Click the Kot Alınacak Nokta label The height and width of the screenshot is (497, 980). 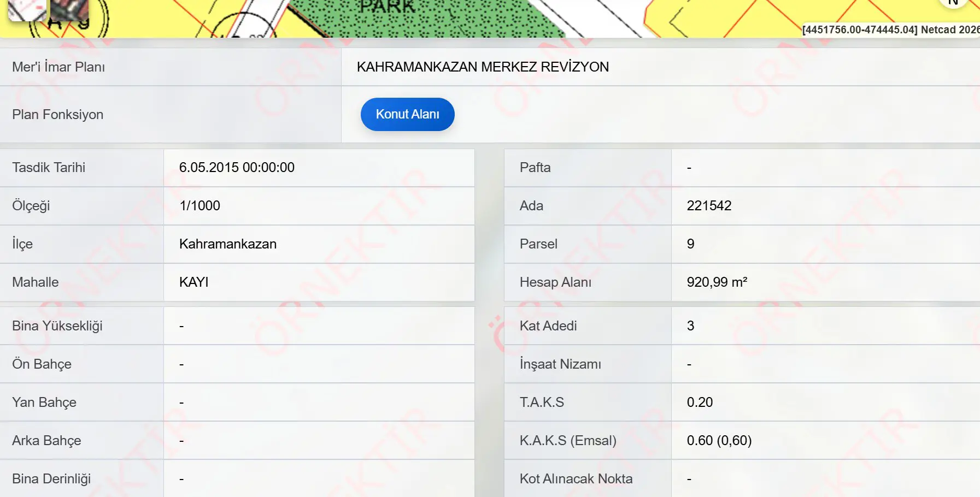pyautogui.click(x=576, y=478)
